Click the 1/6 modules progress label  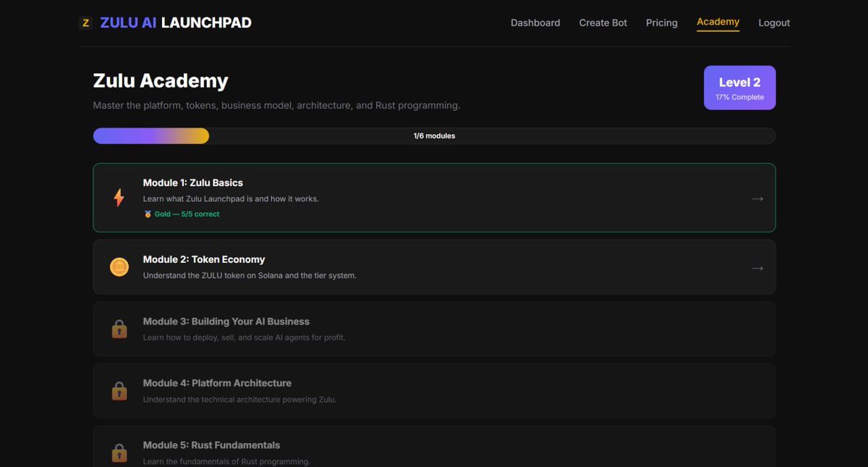434,136
